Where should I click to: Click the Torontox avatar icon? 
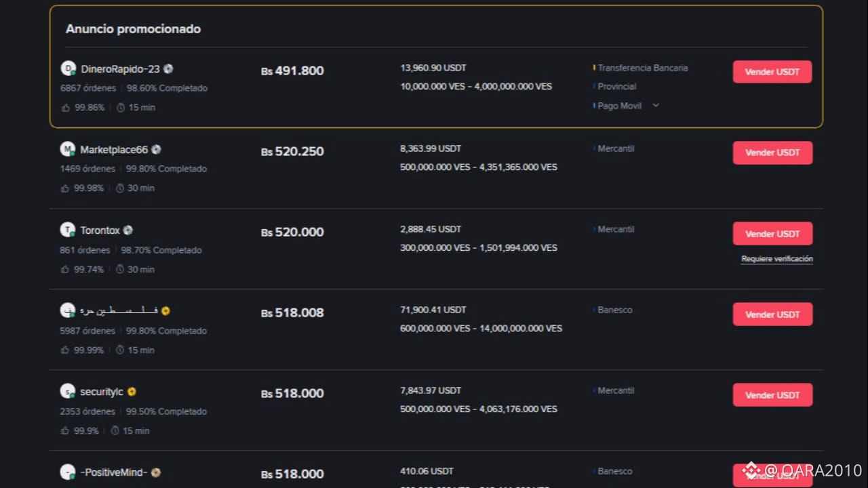67,230
